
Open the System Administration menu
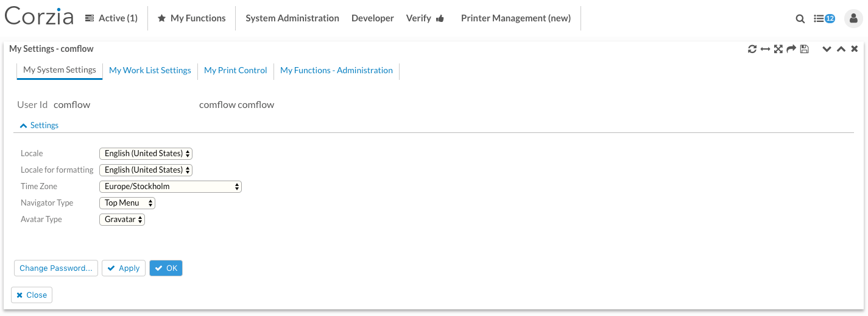[x=292, y=18]
